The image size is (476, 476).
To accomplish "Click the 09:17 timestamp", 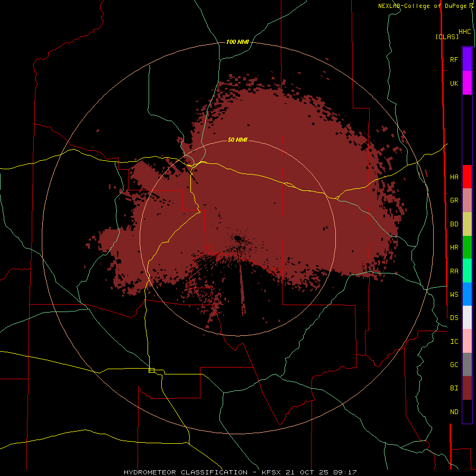I will [346, 472].
